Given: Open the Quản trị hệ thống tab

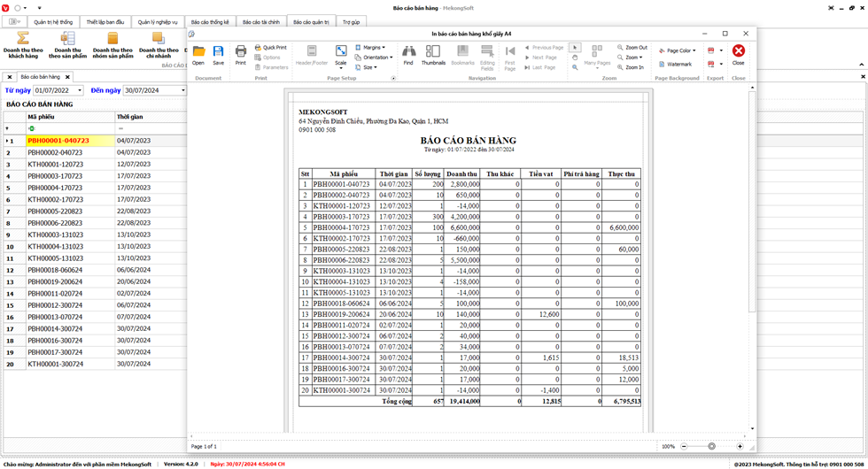Looking at the screenshot, I should (53, 21).
